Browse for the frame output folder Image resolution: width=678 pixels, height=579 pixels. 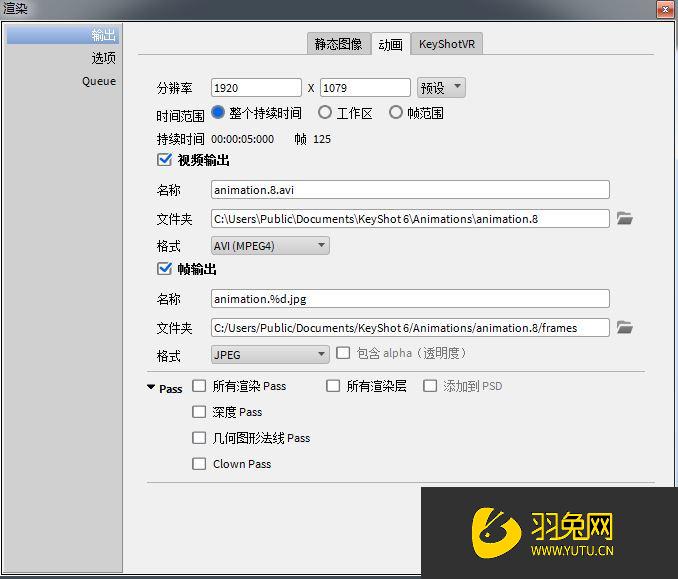624,327
